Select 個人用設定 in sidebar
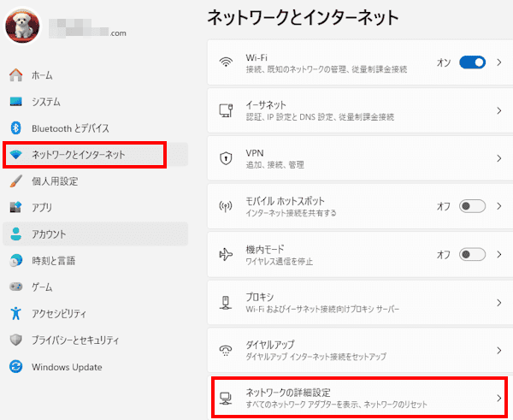513x420 pixels. (55, 181)
